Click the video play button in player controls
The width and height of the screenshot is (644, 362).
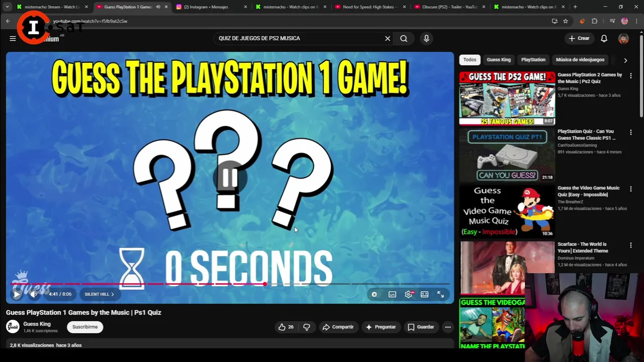pos(17,295)
